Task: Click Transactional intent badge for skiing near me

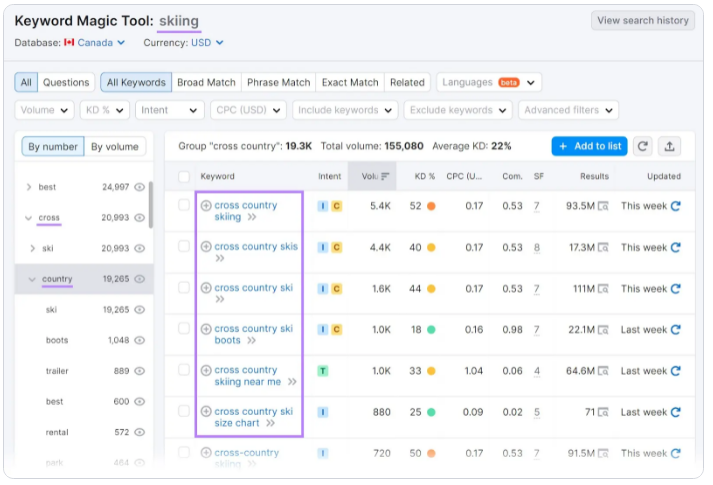Action: click(x=322, y=371)
